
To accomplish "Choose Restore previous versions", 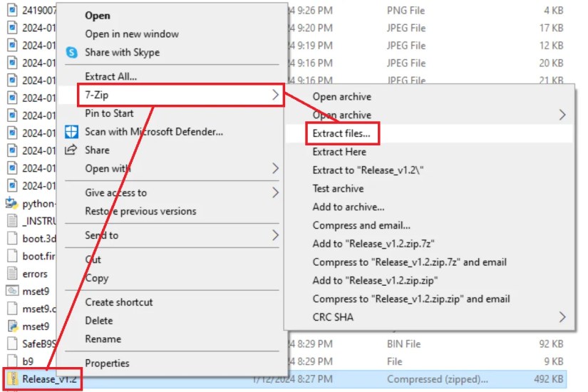I will tap(140, 211).
